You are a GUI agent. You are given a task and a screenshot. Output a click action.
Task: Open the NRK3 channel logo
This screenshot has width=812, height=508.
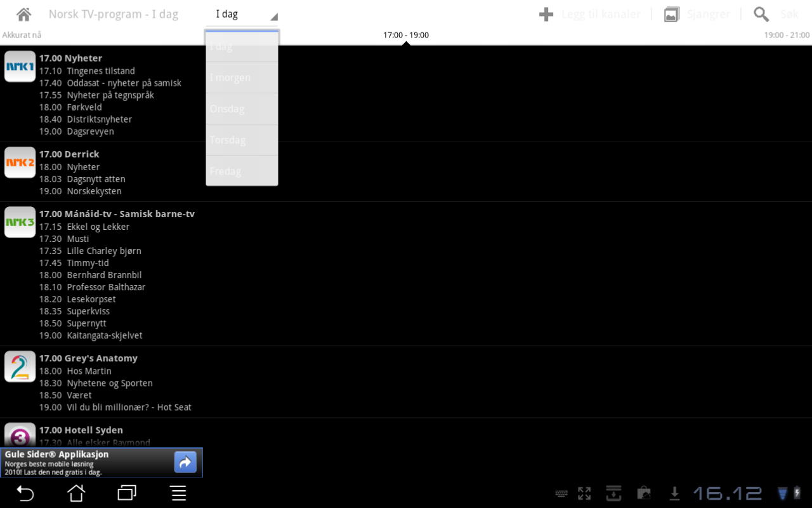[20, 222]
